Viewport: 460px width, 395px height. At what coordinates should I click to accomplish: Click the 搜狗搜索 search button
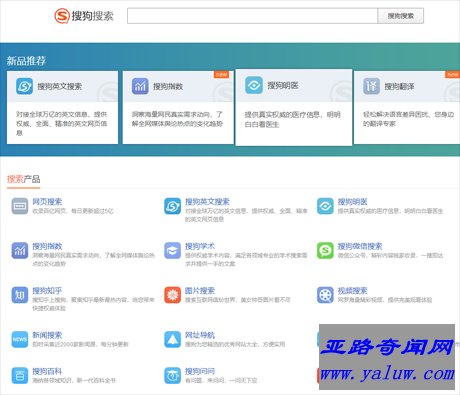401,16
